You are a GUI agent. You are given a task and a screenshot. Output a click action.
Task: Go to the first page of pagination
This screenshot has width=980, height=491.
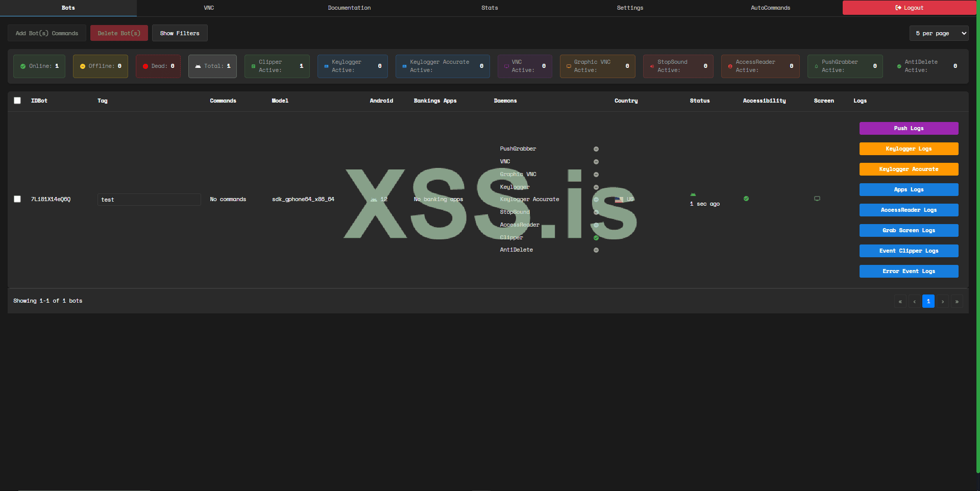click(x=900, y=301)
